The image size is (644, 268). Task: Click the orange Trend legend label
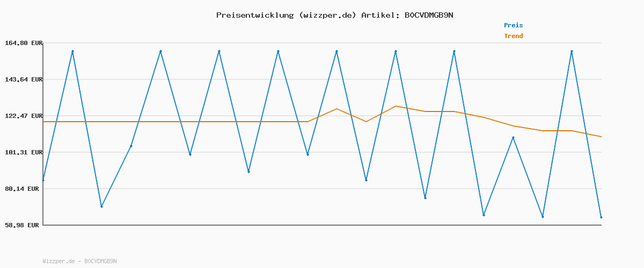tap(513, 36)
